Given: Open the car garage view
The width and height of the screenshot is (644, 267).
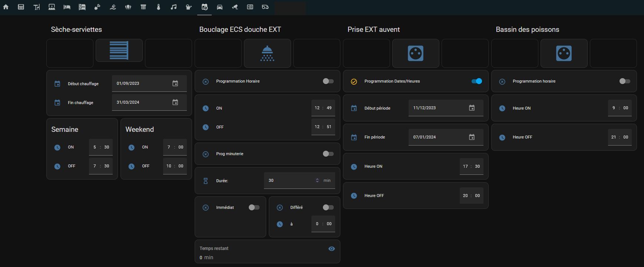Looking at the screenshot, I should [219, 7].
